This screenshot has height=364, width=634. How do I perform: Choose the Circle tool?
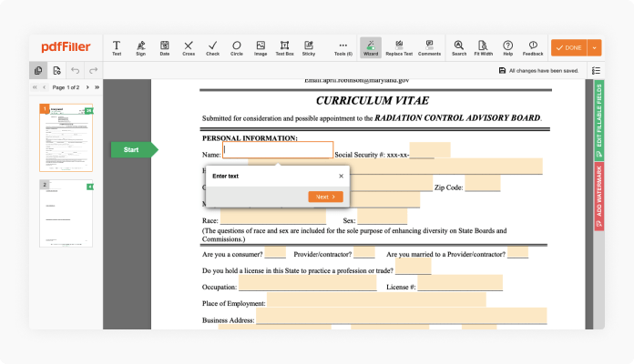(236, 47)
